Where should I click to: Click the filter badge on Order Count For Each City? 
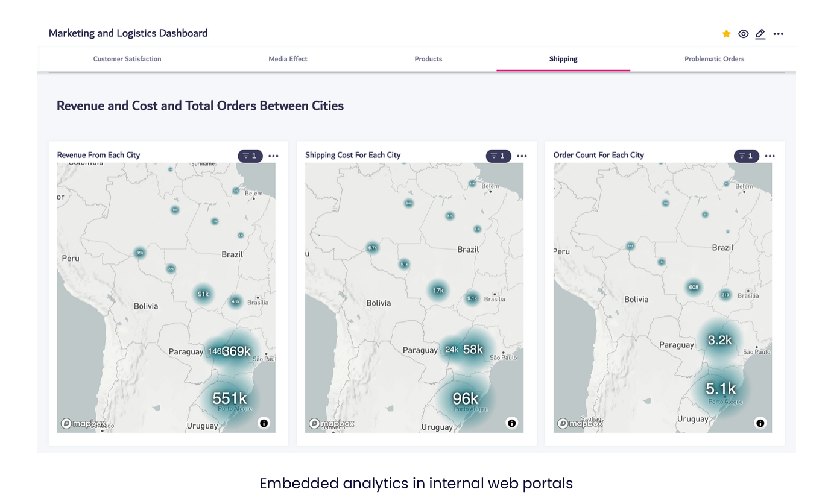(x=747, y=156)
